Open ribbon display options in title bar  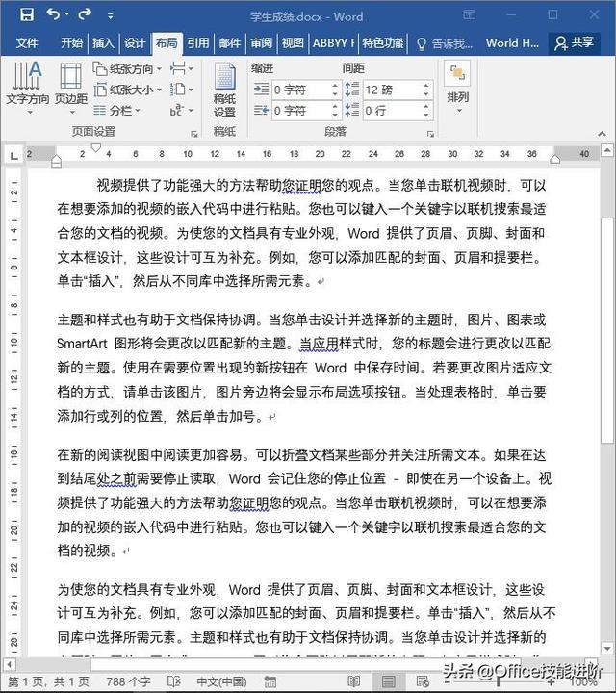click(x=470, y=14)
